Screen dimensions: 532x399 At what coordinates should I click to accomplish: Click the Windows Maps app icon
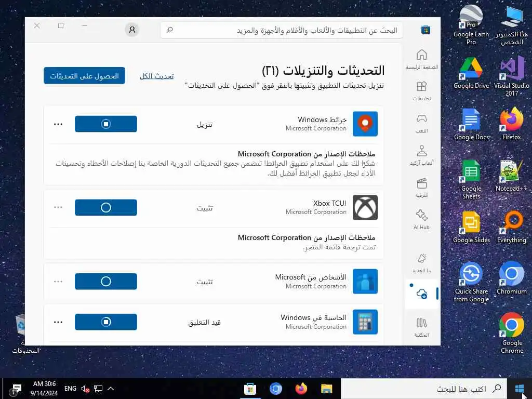point(365,124)
